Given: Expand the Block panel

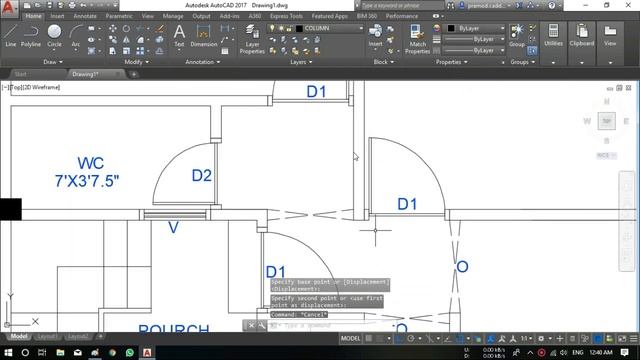Looking at the screenshot, I should (x=384, y=62).
